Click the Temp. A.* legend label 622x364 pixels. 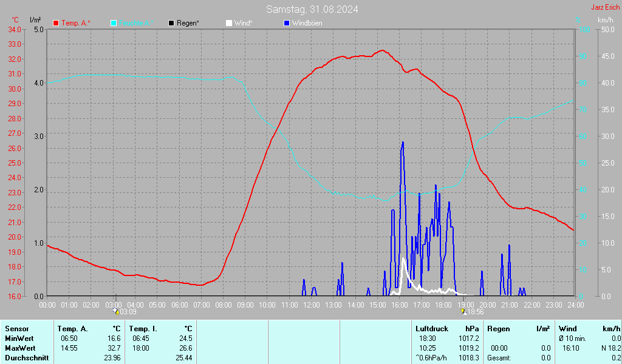[76, 23]
